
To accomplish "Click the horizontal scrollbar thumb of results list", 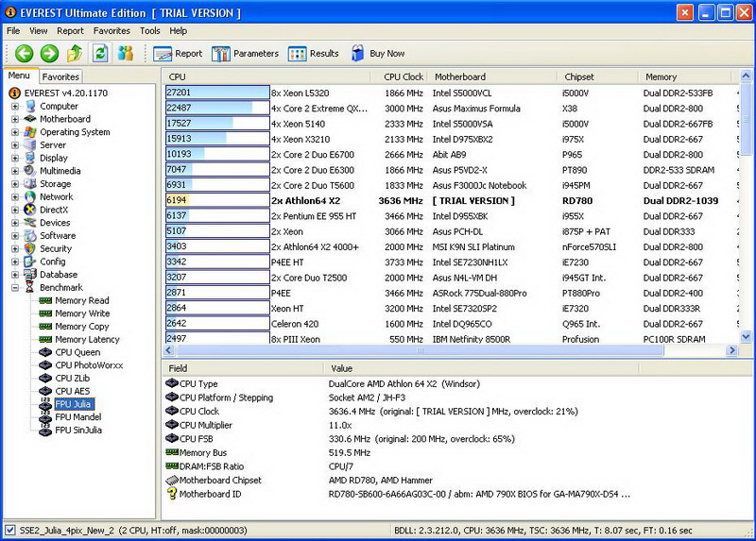I will tap(420, 350).
